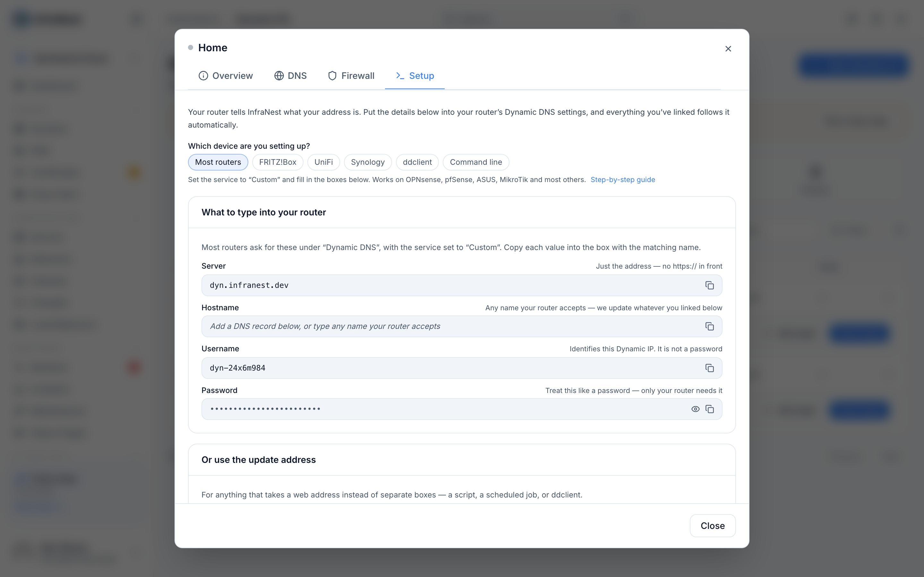Viewport: 924px width, 577px height.
Task: Choose the Most routers device option
Action: tap(218, 162)
